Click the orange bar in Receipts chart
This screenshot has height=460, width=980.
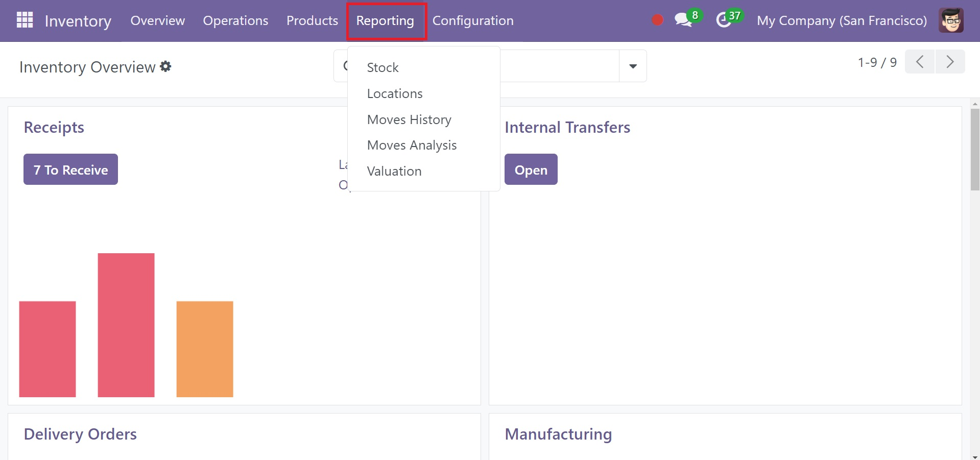(x=205, y=349)
